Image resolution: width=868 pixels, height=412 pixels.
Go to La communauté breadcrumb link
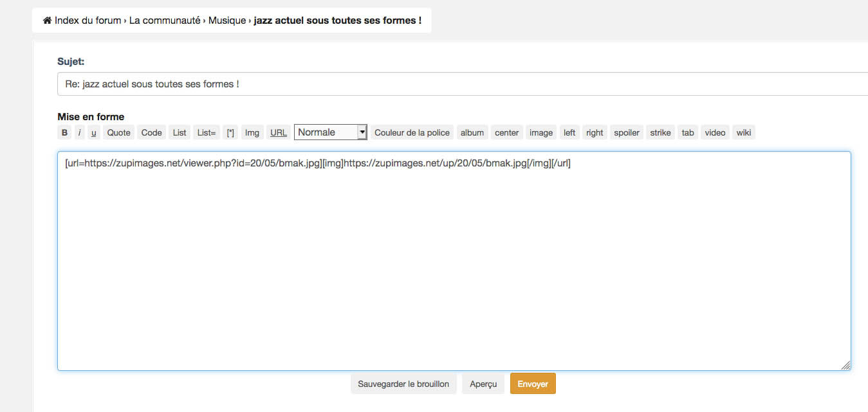(x=165, y=21)
